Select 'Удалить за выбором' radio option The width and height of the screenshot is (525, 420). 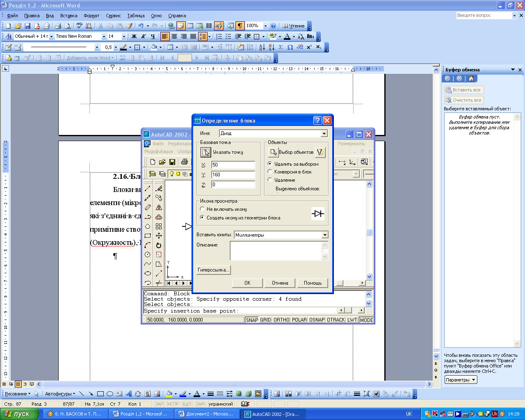(x=270, y=164)
